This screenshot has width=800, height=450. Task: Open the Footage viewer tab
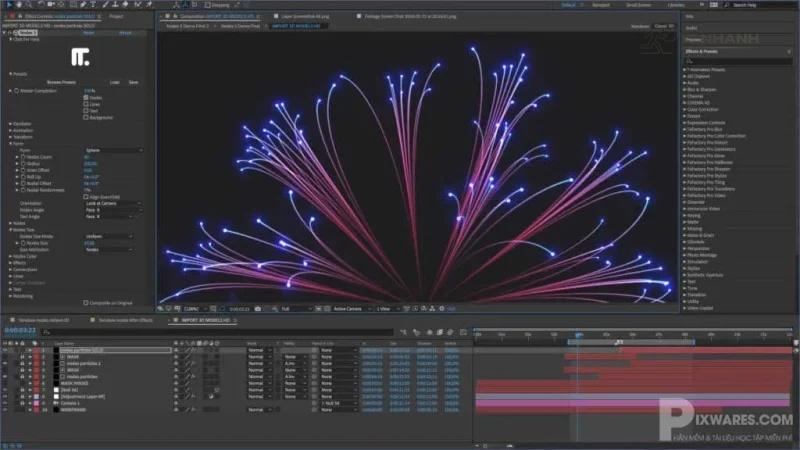coord(411,16)
